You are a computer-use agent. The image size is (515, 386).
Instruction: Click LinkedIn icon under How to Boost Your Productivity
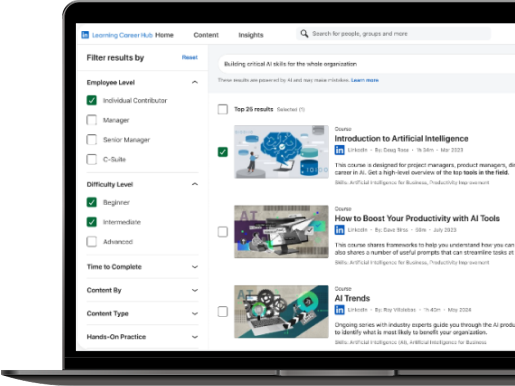coord(339,230)
